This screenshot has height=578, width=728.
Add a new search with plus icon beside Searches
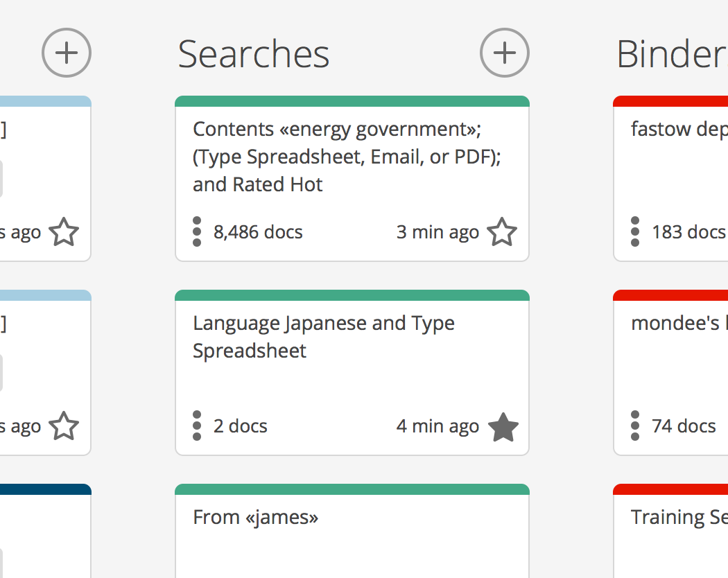[x=504, y=53]
